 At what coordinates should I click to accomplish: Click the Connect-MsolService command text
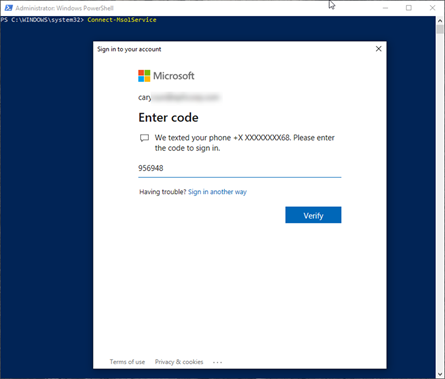[122, 20]
